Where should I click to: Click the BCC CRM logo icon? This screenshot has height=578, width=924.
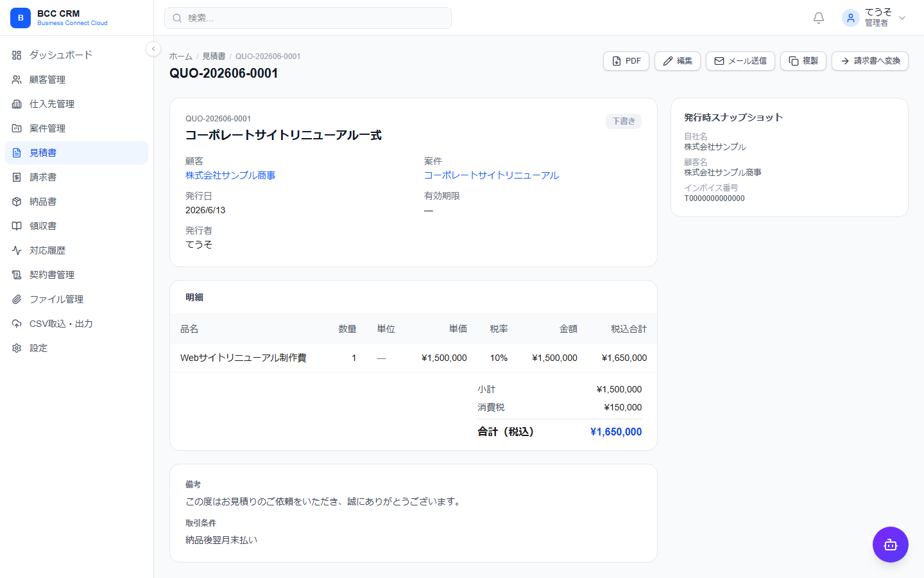pos(21,18)
